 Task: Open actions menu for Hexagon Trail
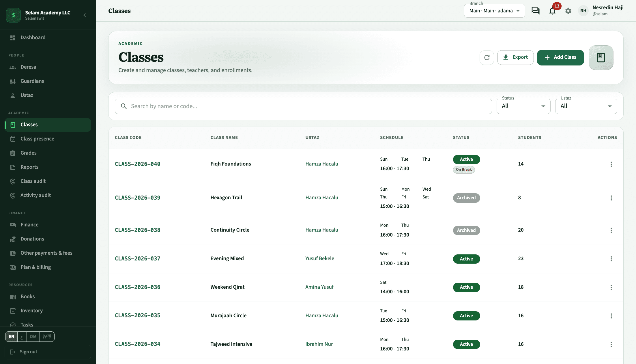click(x=611, y=198)
